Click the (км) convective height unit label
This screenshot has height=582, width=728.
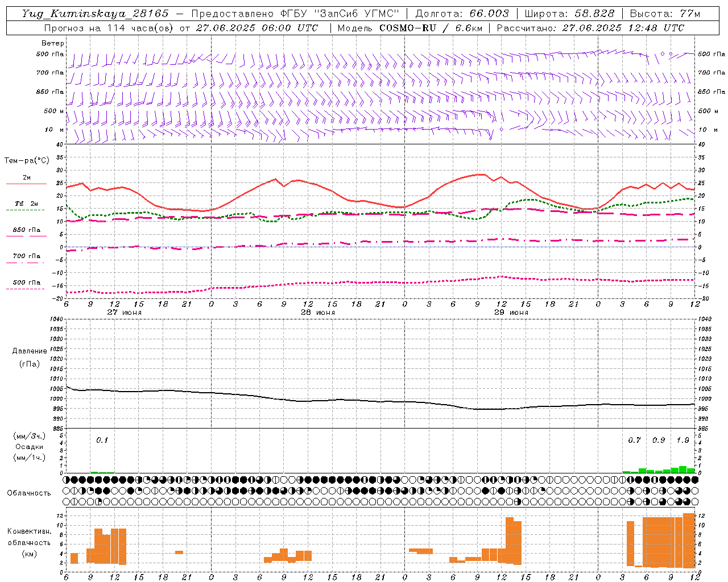30,554
